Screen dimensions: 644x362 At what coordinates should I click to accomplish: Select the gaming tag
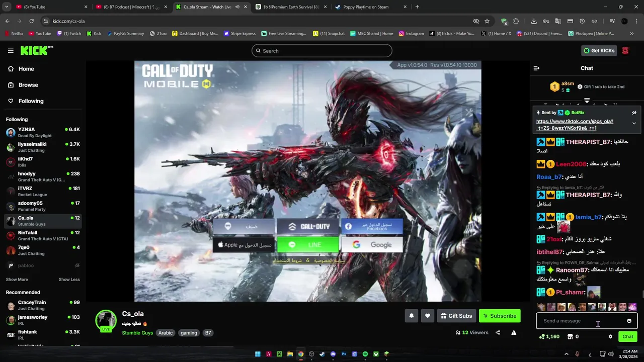[189, 333]
